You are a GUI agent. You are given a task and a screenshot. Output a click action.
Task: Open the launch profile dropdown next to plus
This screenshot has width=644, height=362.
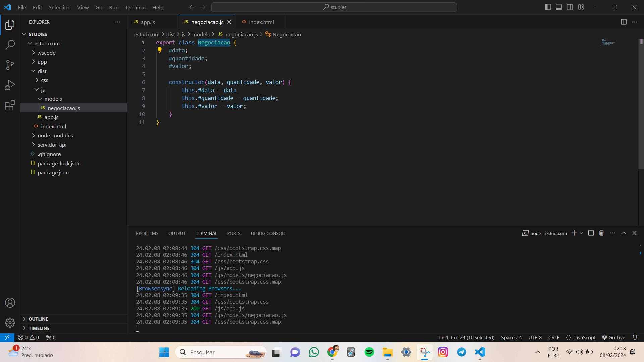pos(581,233)
